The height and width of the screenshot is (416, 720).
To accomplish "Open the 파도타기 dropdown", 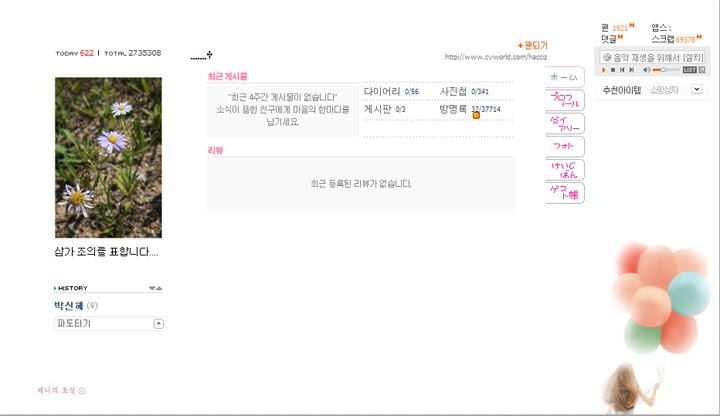I will pyautogui.click(x=110, y=324).
